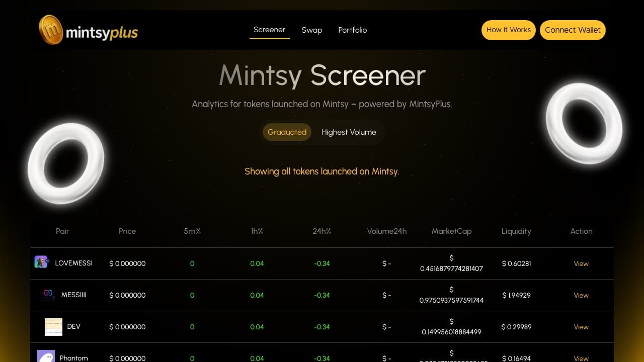Click the Mintsy Screener heading
Screen dimensions: 644x362
322,75
